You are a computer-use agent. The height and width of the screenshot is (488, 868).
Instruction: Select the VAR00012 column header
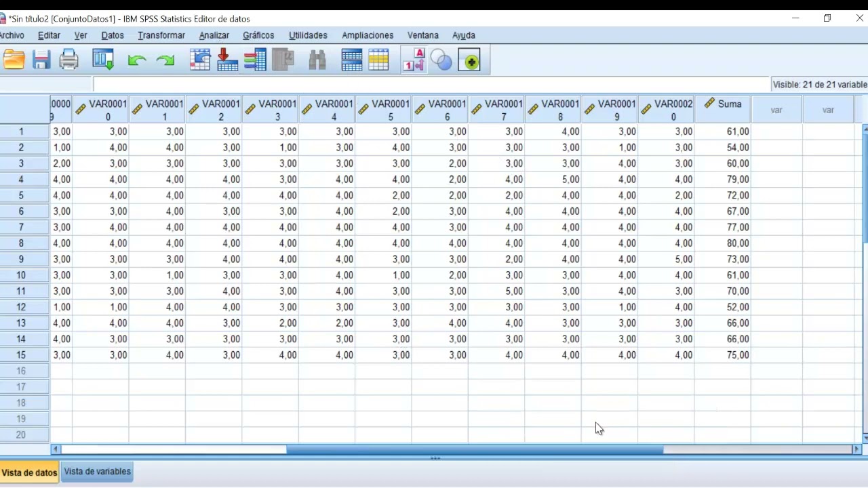(214, 109)
